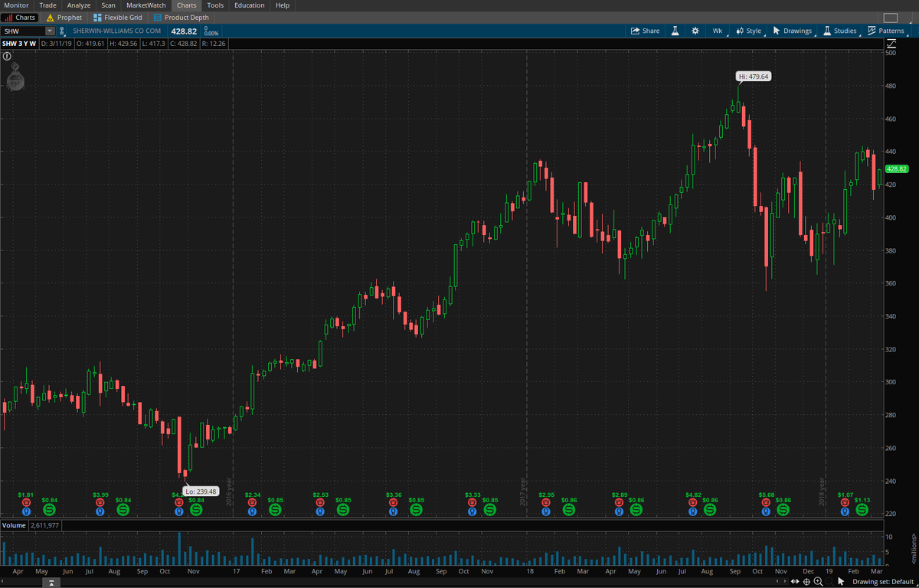The height and width of the screenshot is (588, 919).
Task: Click the $1.13 dividend dollar icon
Action: click(862, 509)
